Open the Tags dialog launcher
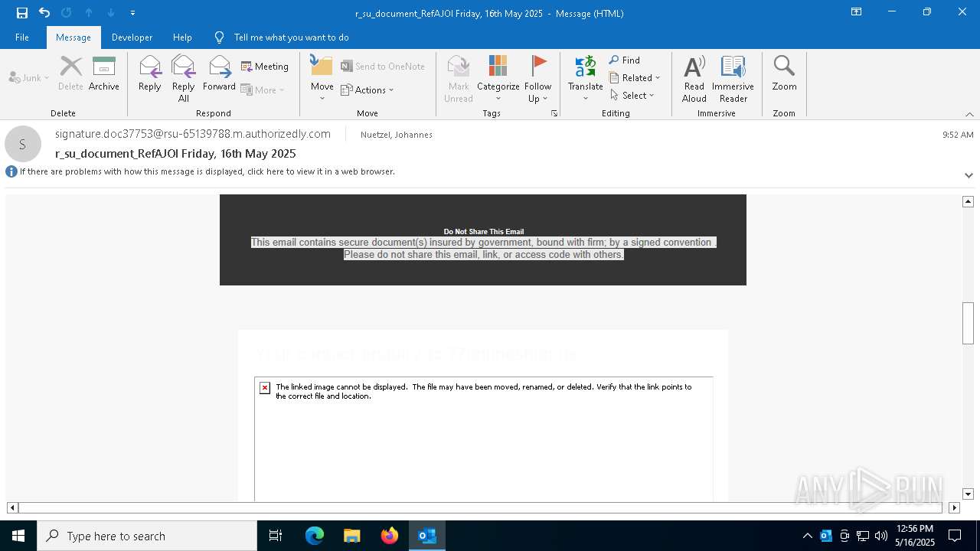 (x=554, y=113)
